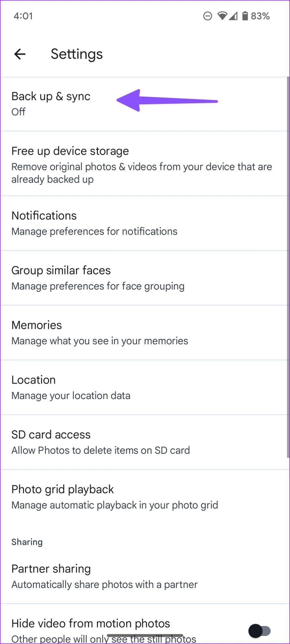This screenshot has width=290, height=644.
Task: Open Group similar faces settings
Action: 144,278
